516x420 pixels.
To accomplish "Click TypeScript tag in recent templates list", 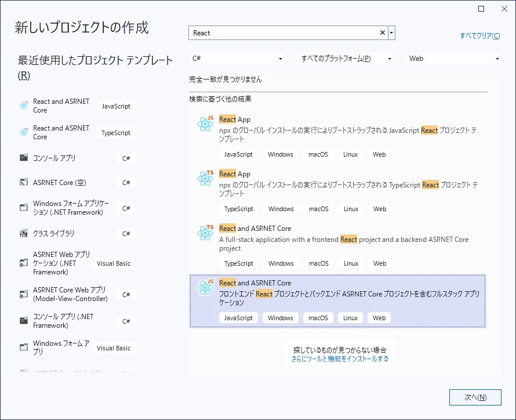I will pyautogui.click(x=116, y=133).
